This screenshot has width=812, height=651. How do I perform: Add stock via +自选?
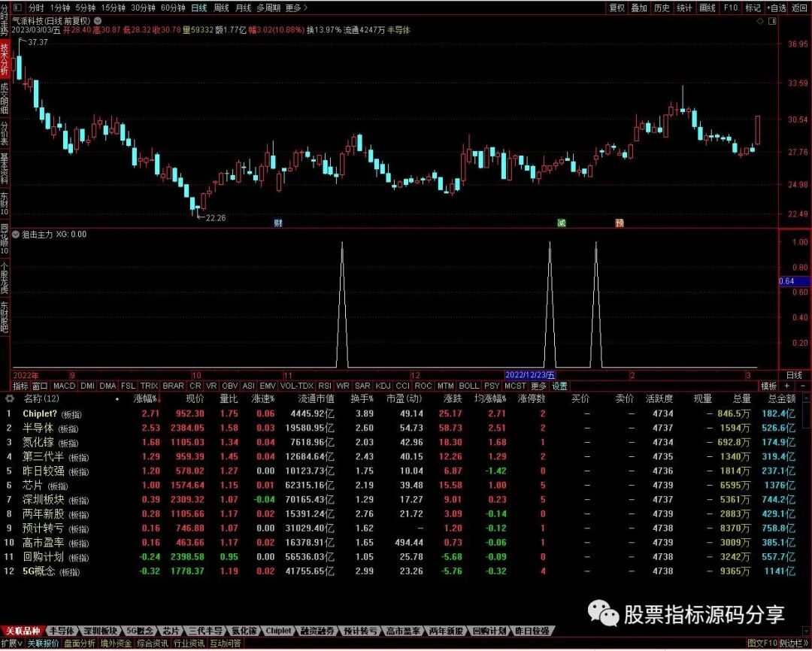pos(776,8)
